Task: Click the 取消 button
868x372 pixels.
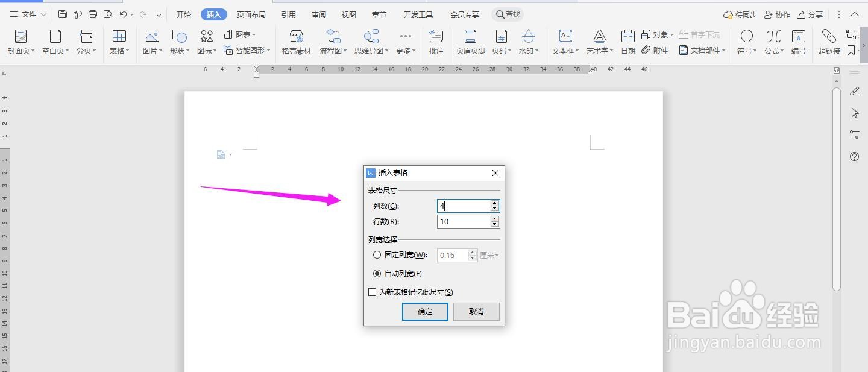Action: click(476, 311)
